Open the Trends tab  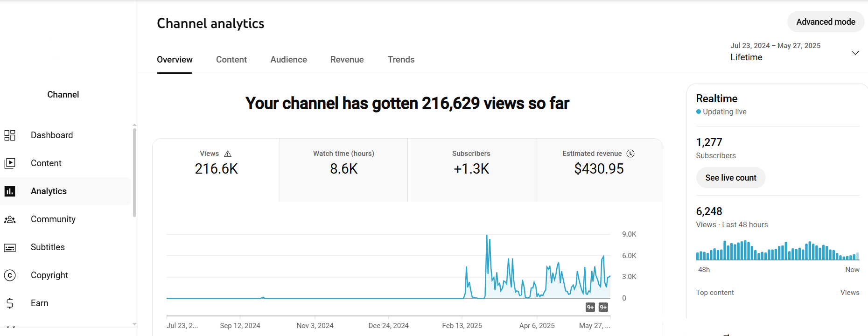(x=401, y=60)
